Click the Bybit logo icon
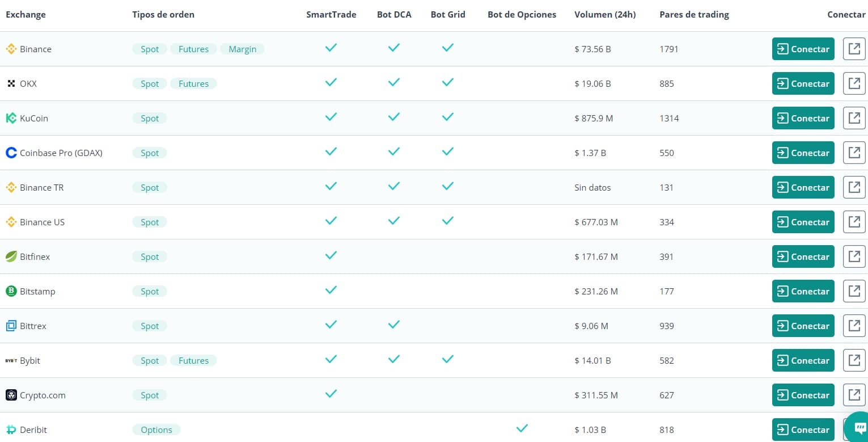Image resolution: width=868 pixels, height=442 pixels. pyautogui.click(x=11, y=360)
